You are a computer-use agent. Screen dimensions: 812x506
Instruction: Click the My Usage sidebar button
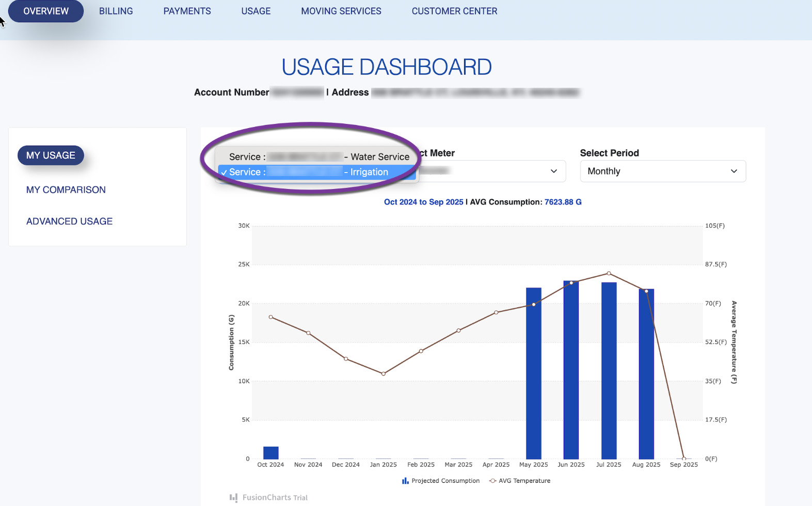[x=51, y=155]
